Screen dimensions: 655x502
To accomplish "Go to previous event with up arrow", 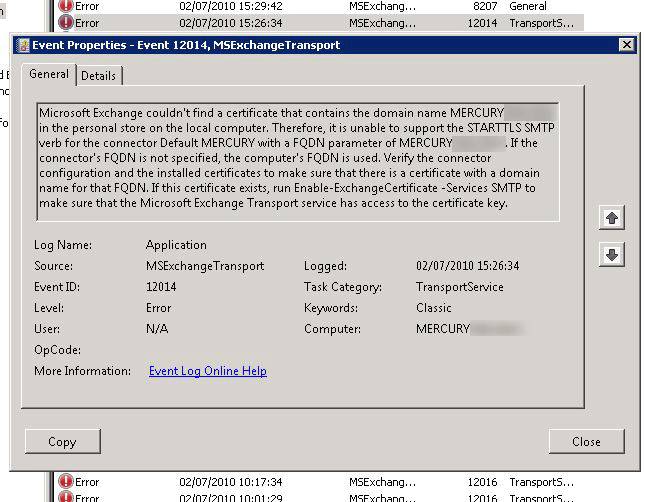I will (612, 218).
